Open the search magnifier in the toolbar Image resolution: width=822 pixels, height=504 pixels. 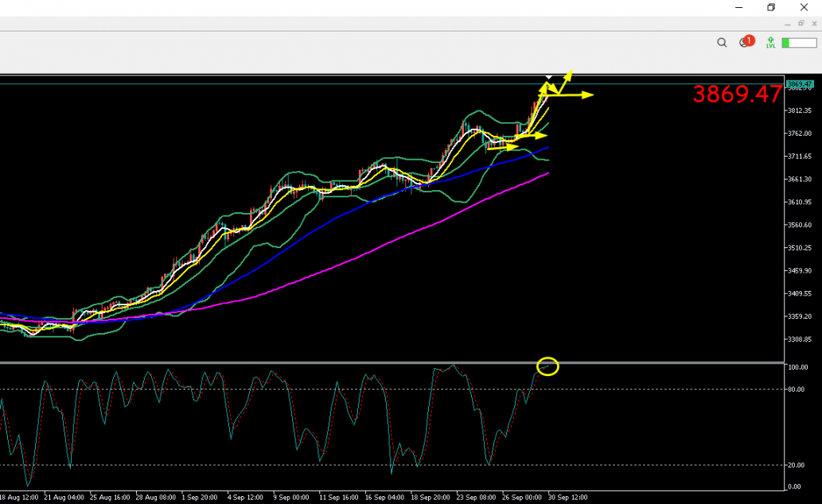[x=722, y=43]
